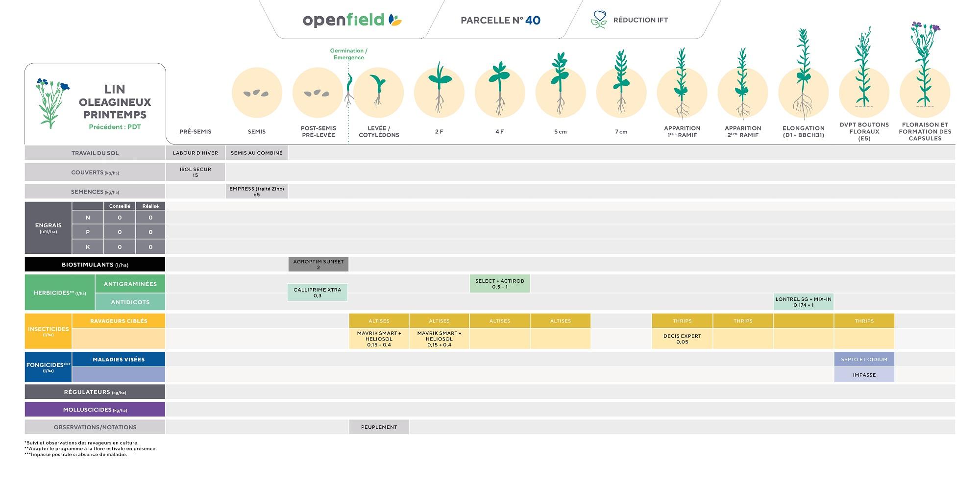The width and height of the screenshot is (980, 490).
Task: Click the Semis seeds stage icon
Action: coord(257,93)
